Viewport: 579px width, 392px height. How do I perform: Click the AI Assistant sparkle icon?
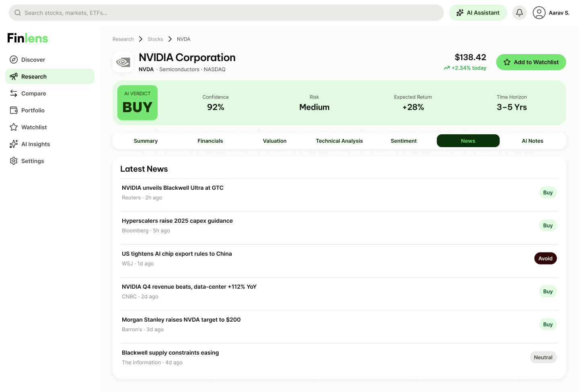point(460,13)
